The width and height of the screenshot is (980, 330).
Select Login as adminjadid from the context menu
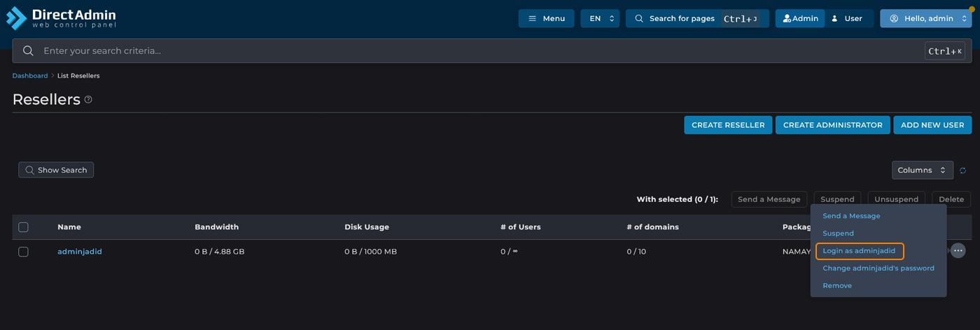pyautogui.click(x=859, y=251)
